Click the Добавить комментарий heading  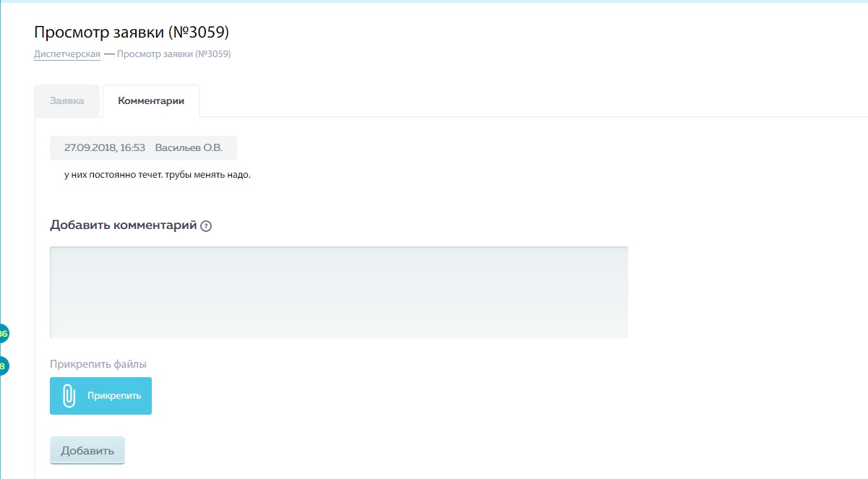coord(124,225)
